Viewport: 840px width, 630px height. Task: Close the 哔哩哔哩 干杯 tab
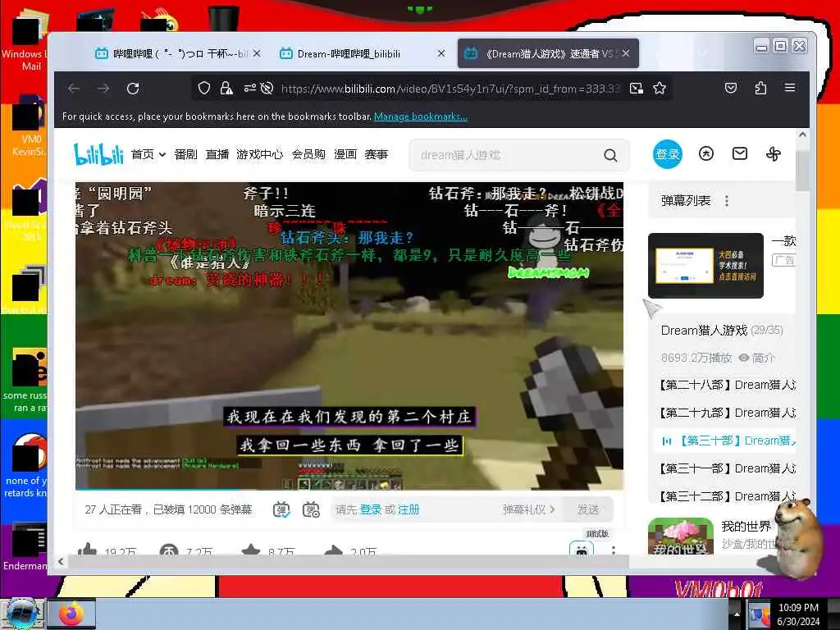(257, 53)
